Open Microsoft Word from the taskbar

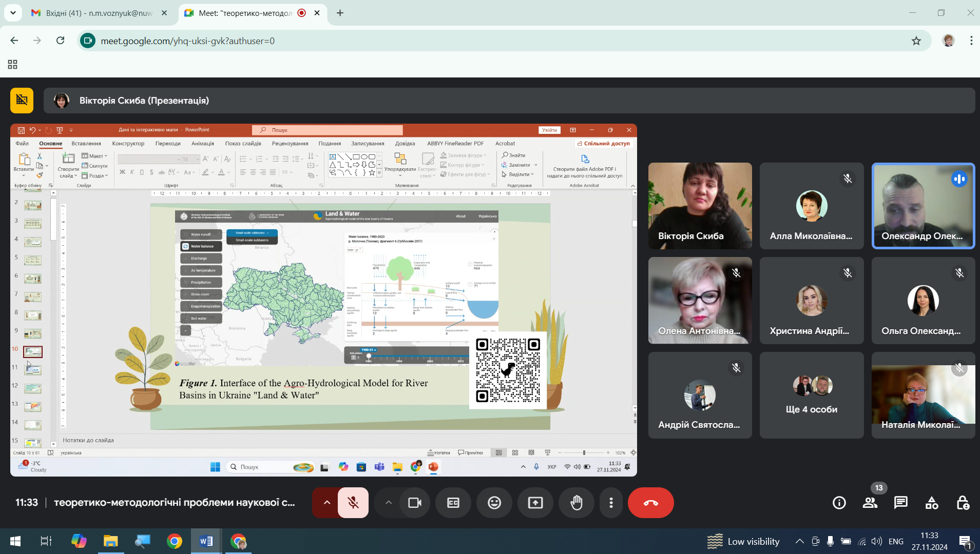(206, 541)
